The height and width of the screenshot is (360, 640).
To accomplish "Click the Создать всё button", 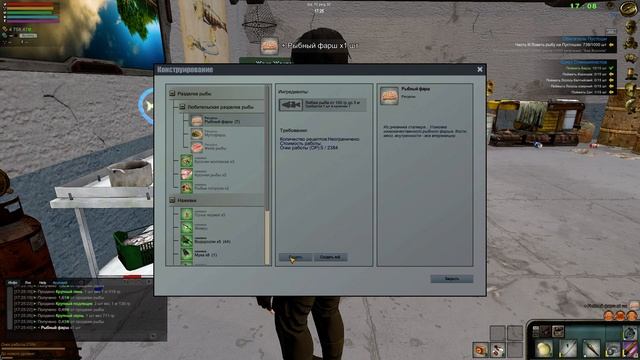I will pyautogui.click(x=330, y=257).
